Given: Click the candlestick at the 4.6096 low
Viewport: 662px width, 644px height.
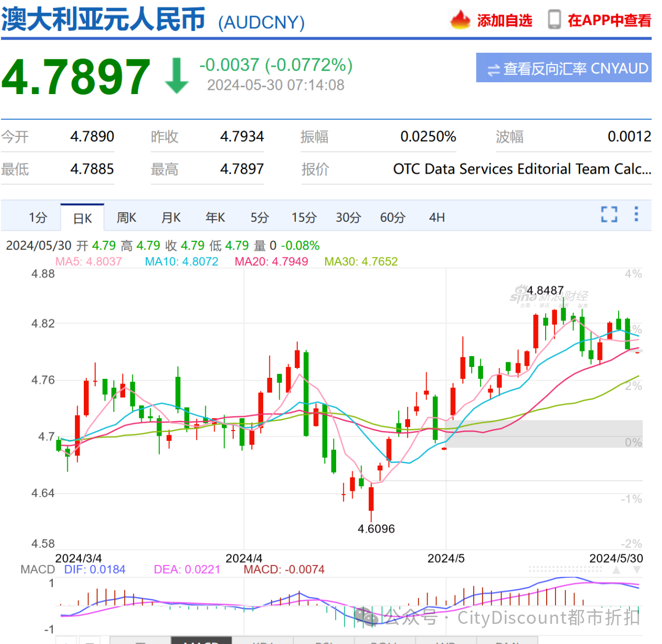Looking at the screenshot, I should point(371,499).
